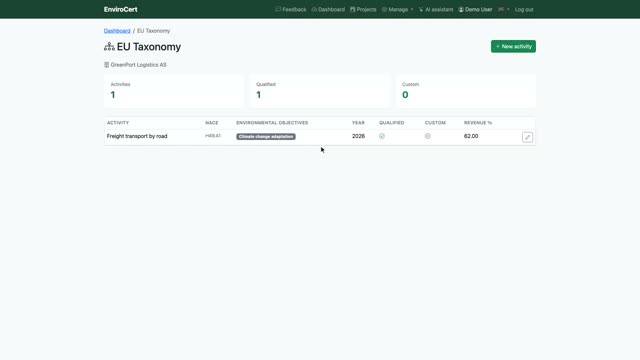The width and height of the screenshot is (640, 360).
Task: Click the Qualified summary card
Action: pyautogui.click(x=320, y=91)
